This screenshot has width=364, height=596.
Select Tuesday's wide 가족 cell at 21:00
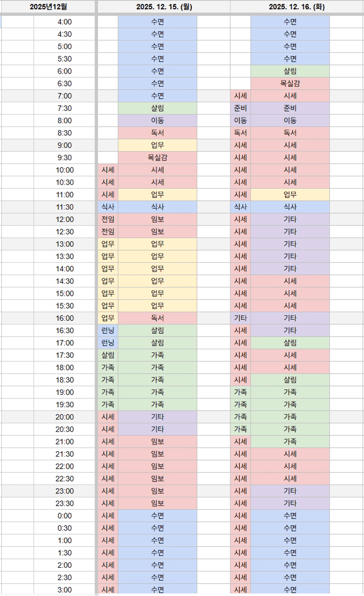click(290, 441)
